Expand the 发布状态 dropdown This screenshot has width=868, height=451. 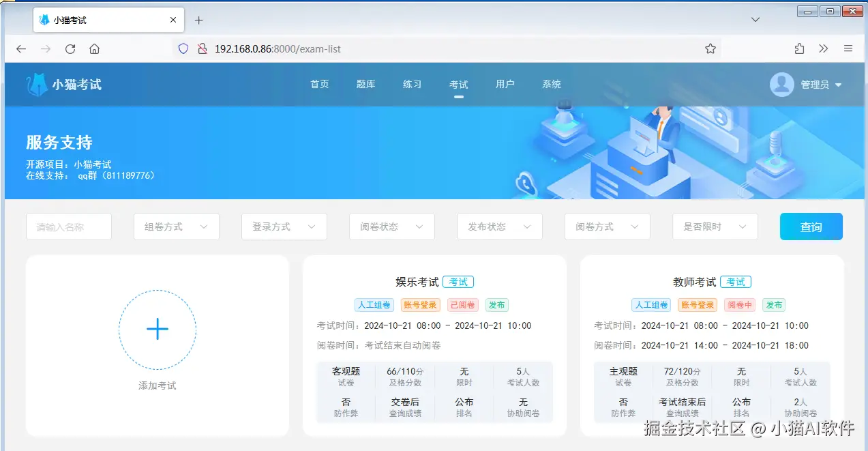tap(500, 227)
